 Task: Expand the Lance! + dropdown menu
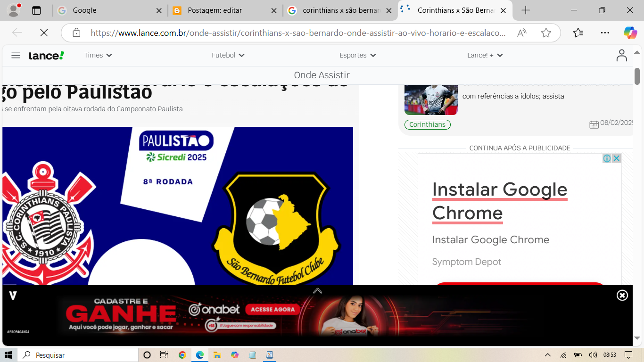[x=485, y=55]
